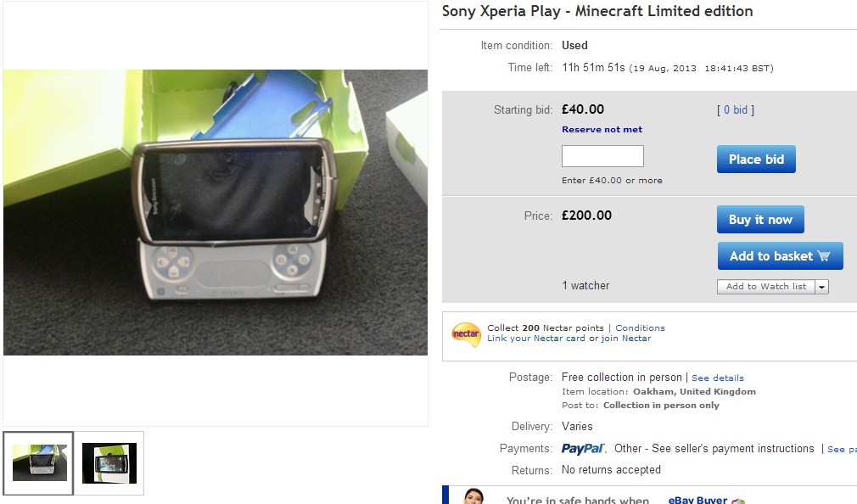Open the Add to Watch list dropdown arrow
This screenshot has height=504, width=857.
[821, 287]
